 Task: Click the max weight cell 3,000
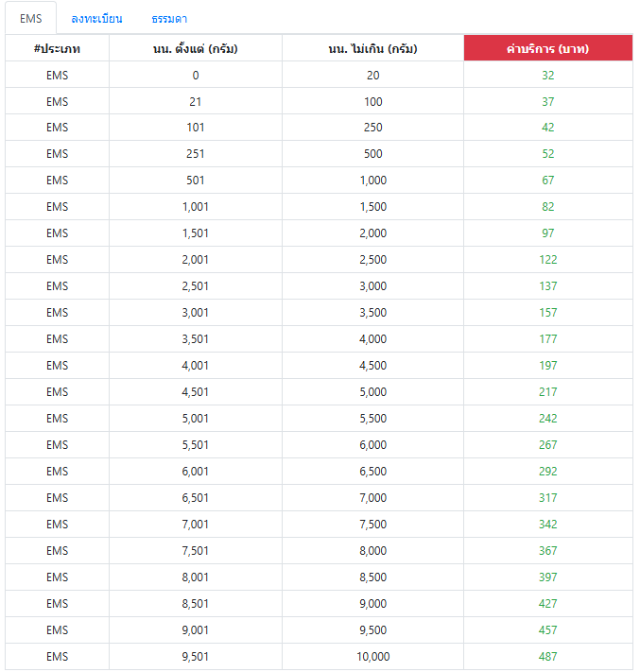(x=373, y=285)
